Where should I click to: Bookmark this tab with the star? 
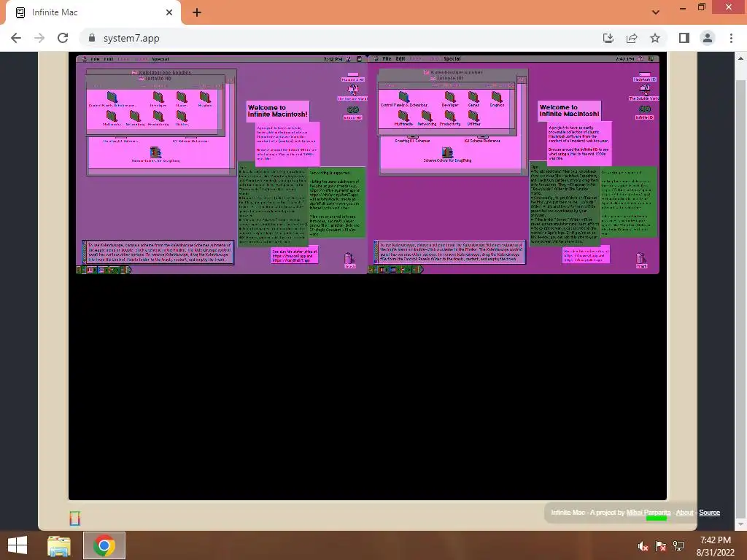click(x=655, y=38)
